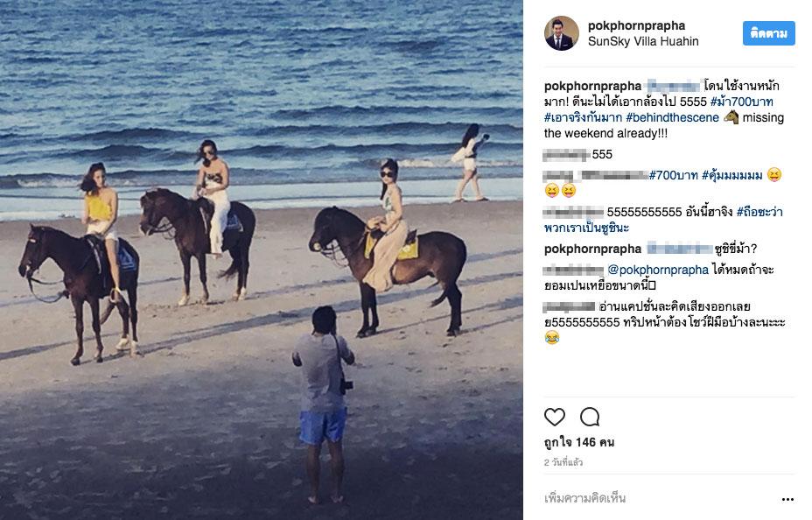Click the pokphornprapha profile avatar

[561, 33]
